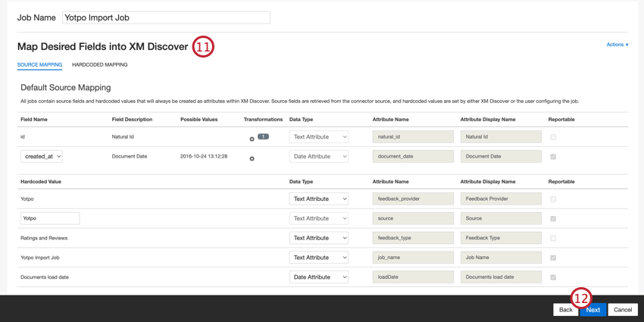Click the natural_id attribute name field

[413, 137]
